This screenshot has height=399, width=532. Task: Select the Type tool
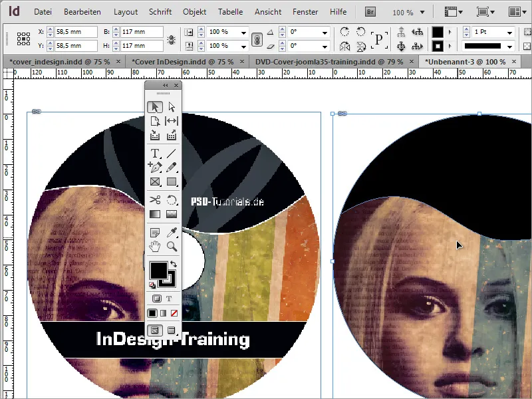coord(155,154)
